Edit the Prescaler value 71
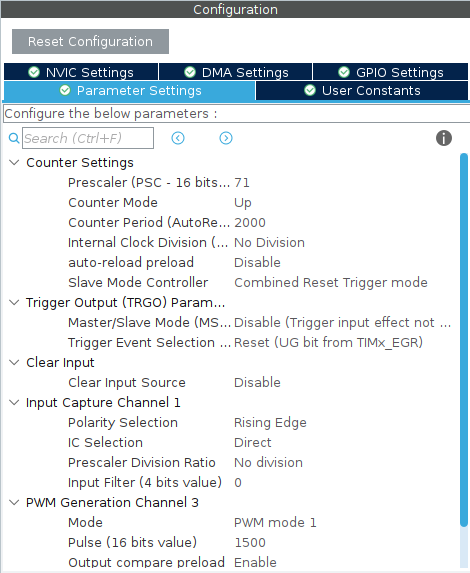The height and width of the screenshot is (573, 470). pos(242,182)
